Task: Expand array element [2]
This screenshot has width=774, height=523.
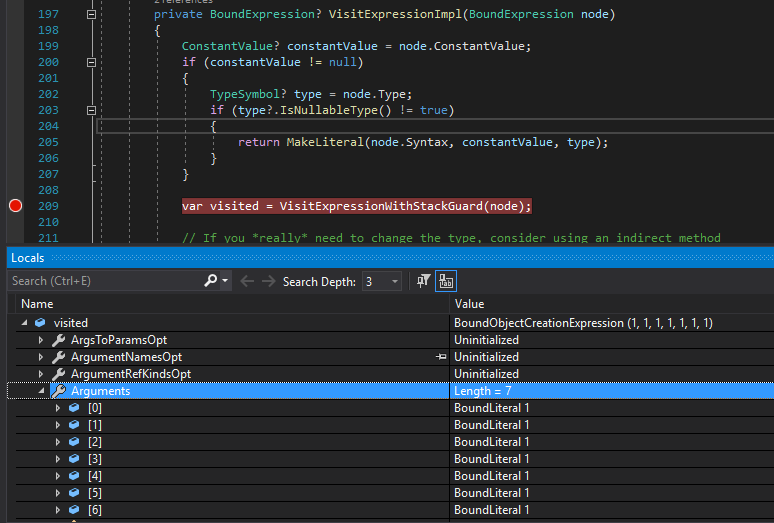Action: [x=58, y=442]
